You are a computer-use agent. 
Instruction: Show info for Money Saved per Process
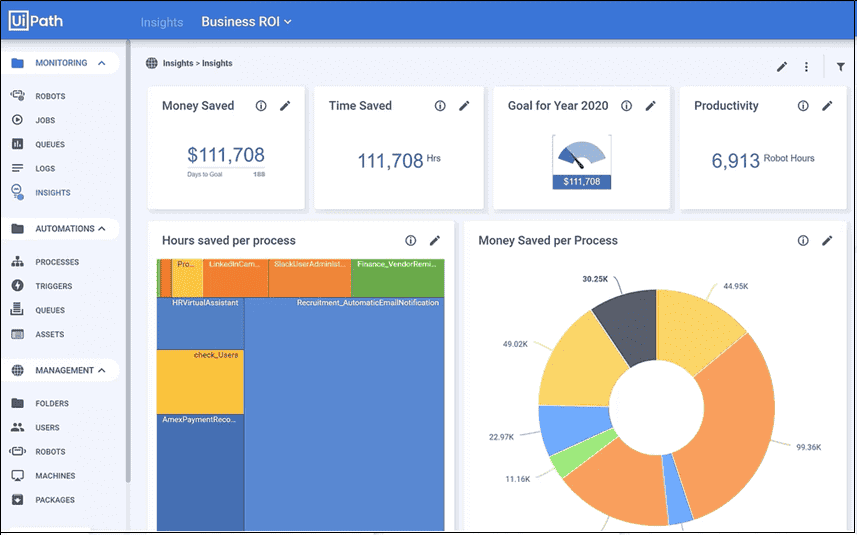(803, 240)
